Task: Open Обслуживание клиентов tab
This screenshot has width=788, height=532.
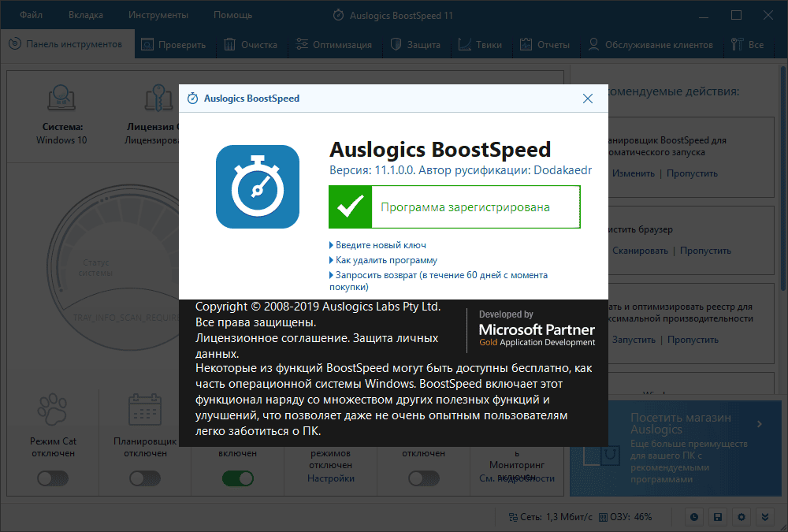Action: tap(650, 45)
